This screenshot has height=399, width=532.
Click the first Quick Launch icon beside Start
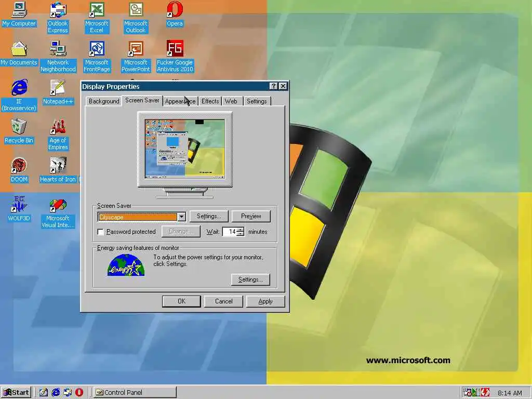pyautogui.click(x=44, y=392)
